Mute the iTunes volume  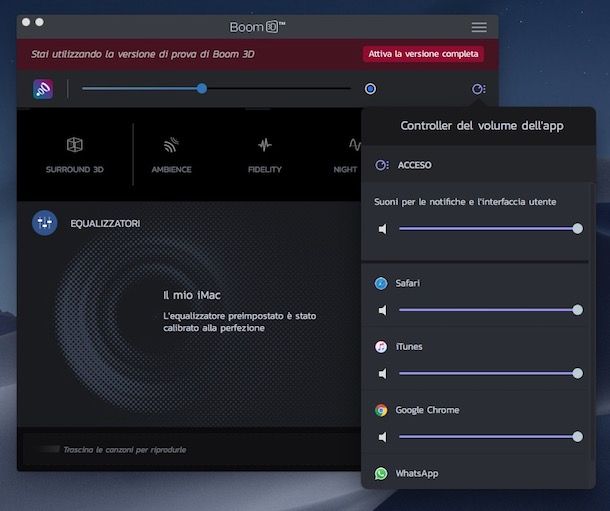(383, 373)
